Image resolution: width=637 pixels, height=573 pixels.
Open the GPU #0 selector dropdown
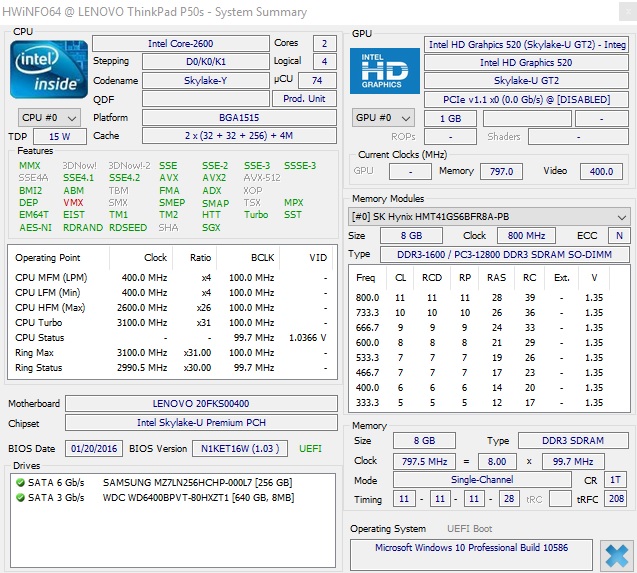384,118
